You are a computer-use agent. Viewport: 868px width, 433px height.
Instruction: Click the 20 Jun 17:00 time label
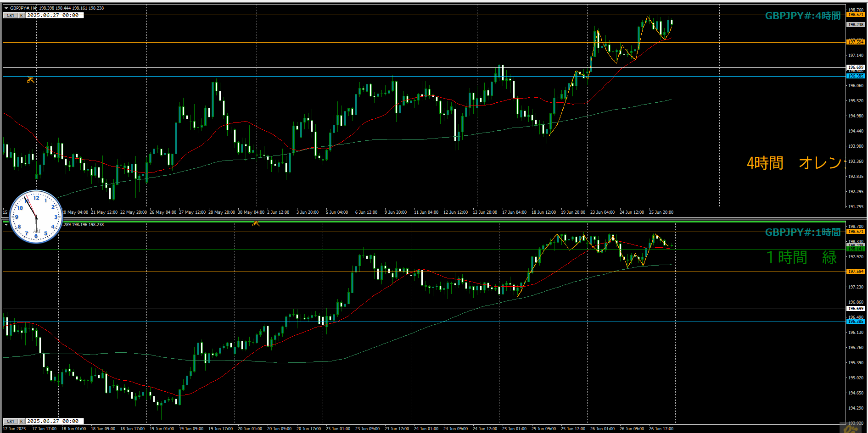308,429
